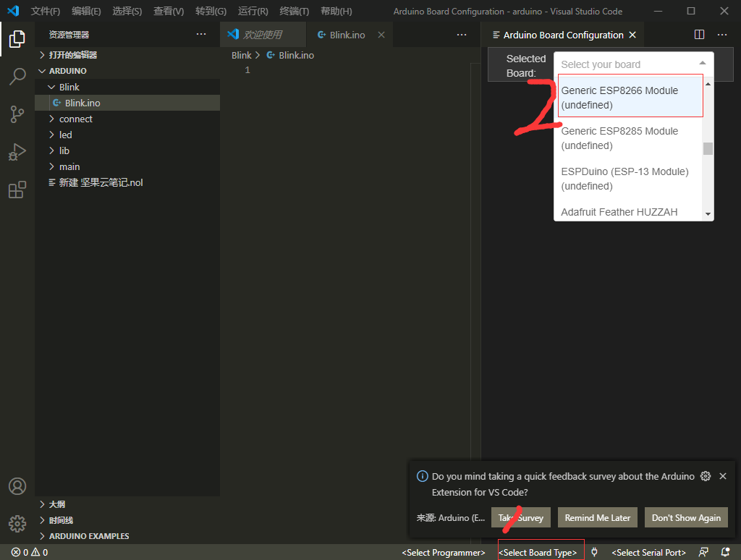Open the Manage gear icon in activity bar

[x=17, y=523]
